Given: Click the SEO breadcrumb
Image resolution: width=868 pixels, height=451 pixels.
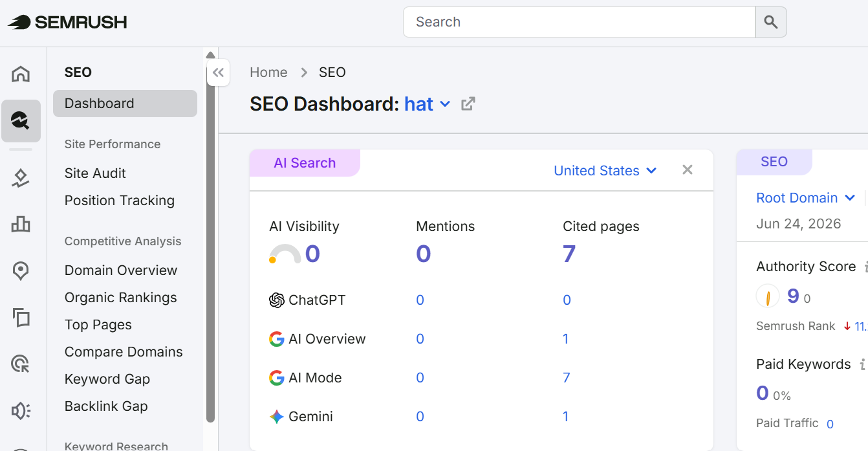Looking at the screenshot, I should tap(332, 72).
